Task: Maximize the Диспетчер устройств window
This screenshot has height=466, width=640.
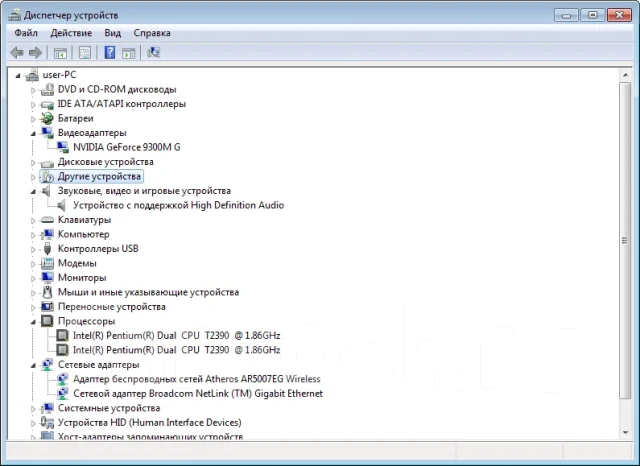Action: [x=593, y=16]
